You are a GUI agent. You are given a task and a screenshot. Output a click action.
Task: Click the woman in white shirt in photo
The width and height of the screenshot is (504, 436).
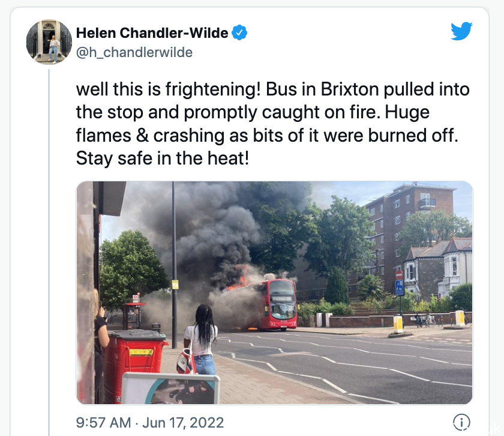pos(201,340)
